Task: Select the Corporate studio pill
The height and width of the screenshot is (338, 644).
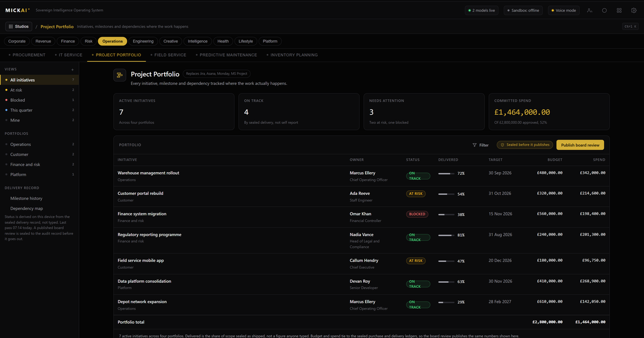Action: click(x=17, y=41)
